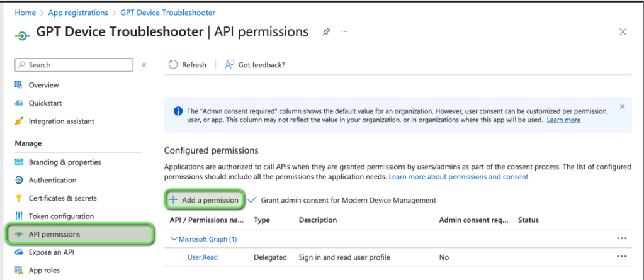Click App registrations in the breadcrumb
Screen dimensions: 644x280
(79, 13)
